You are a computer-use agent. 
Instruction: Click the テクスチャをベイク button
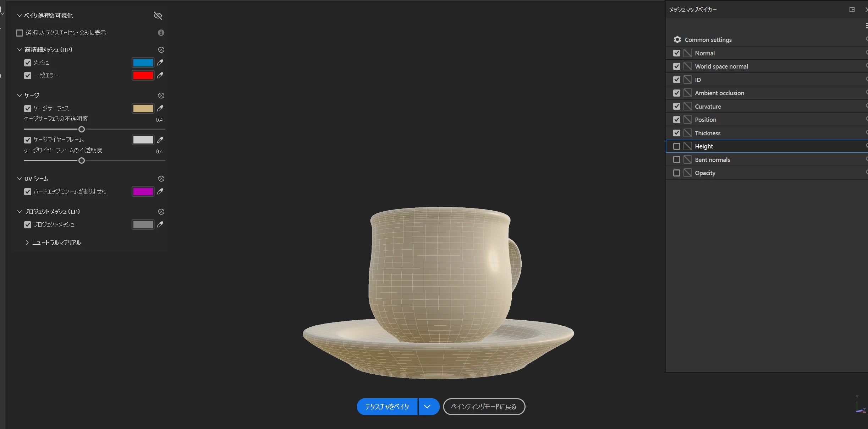(x=387, y=407)
